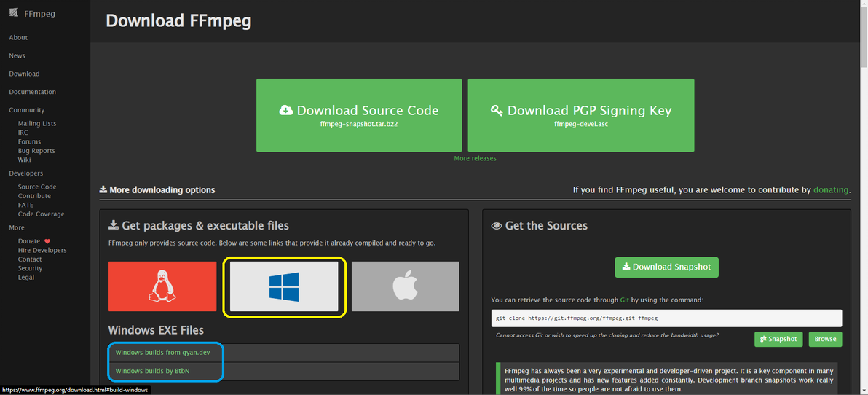Screen dimensions: 868x395
Task: Click the small Snapshot button
Action: [778, 339]
